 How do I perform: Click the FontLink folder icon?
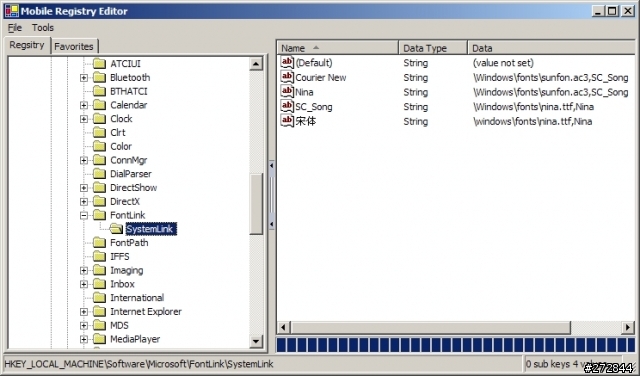point(99,215)
